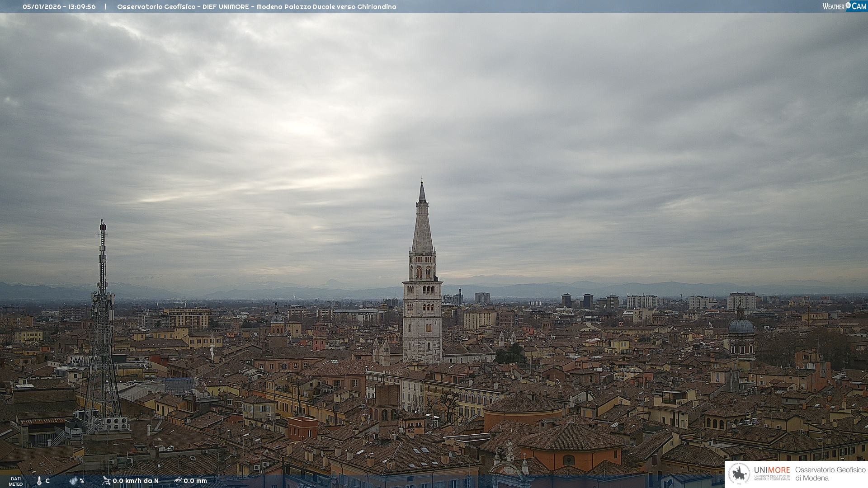Click the humidity water drops icon

click(x=73, y=481)
